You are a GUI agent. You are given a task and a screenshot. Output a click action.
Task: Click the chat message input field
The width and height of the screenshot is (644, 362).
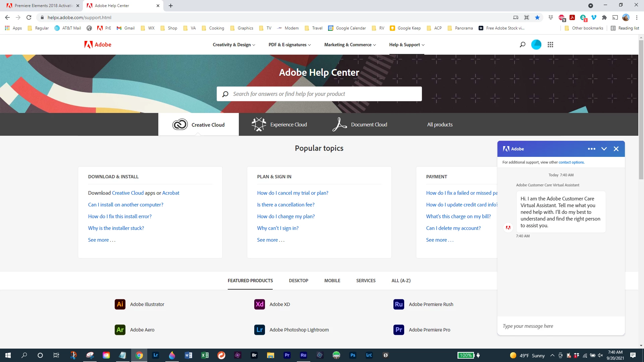click(561, 326)
